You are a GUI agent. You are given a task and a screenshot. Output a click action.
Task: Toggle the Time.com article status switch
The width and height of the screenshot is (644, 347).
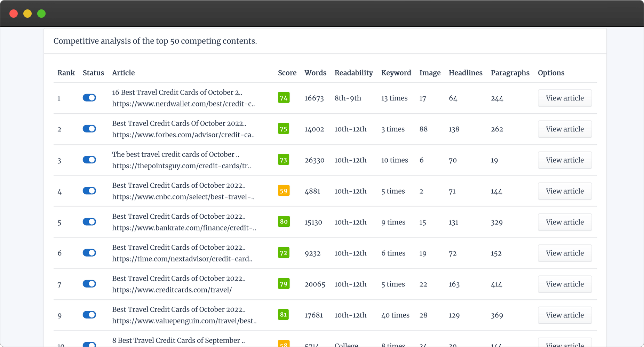89,253
